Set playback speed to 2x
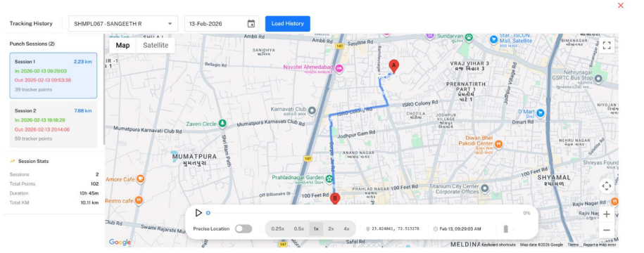 [x=331, y=229]
